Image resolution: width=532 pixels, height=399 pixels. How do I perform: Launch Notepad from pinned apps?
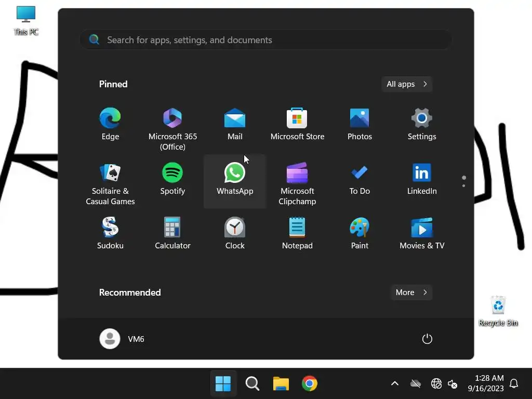click(x=297, y=233)
